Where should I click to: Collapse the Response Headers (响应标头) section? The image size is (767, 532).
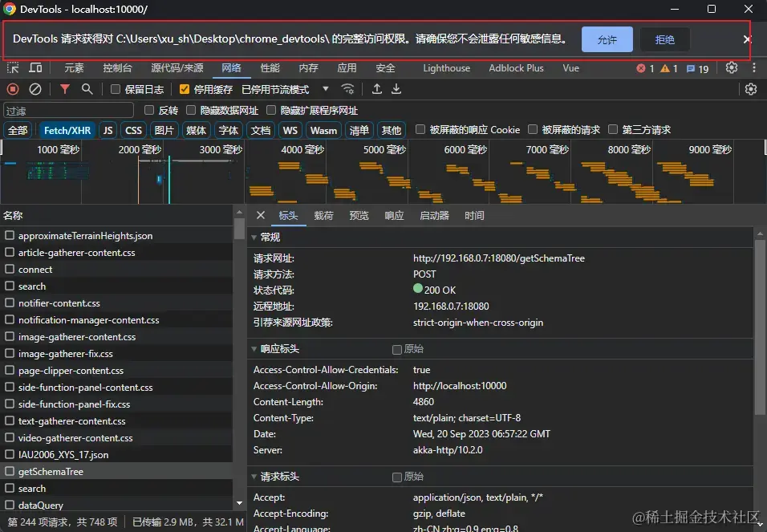254,349
